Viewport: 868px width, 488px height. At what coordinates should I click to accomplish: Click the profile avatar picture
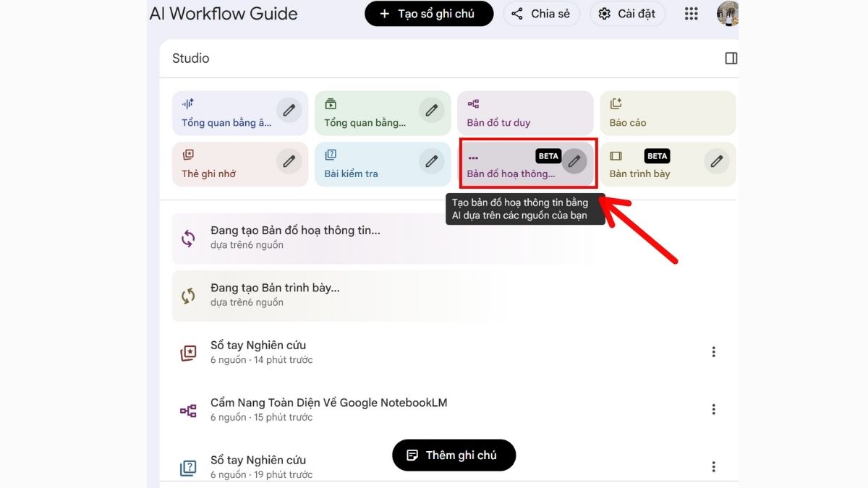pyautogui.click(x=728, y=13)
